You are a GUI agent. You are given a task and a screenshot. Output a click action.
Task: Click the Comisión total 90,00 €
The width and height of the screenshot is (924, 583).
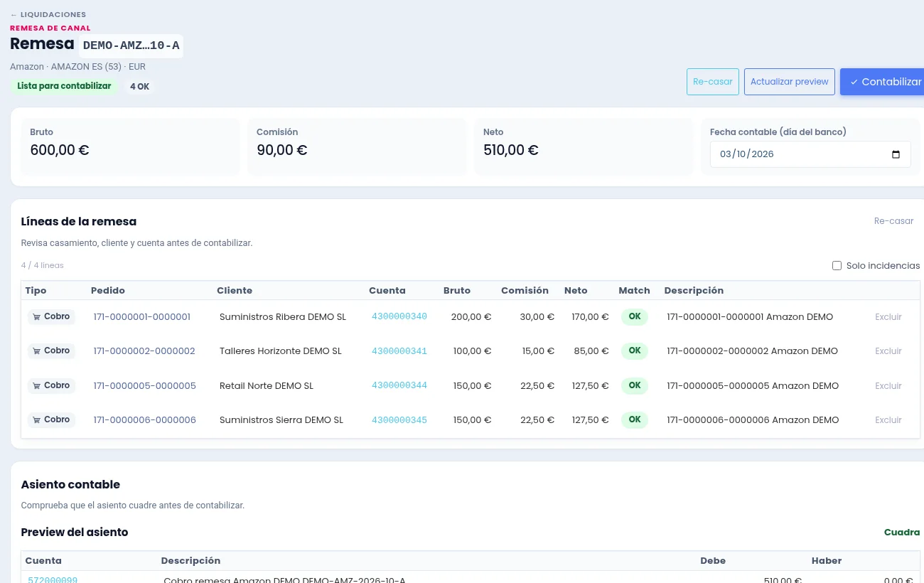coord(282,150)
